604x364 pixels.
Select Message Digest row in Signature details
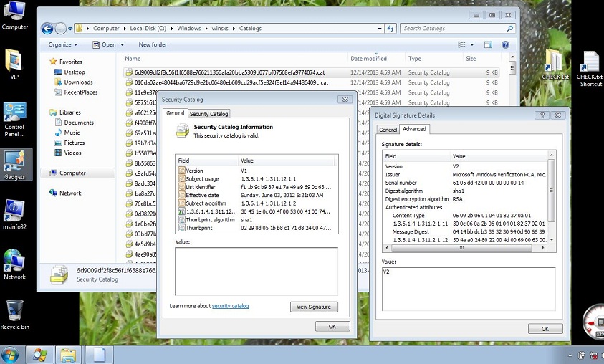click(465, 232)
